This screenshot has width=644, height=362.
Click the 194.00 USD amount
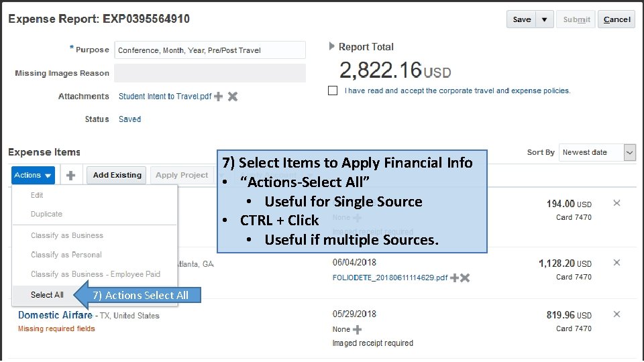tap(569, 204)
